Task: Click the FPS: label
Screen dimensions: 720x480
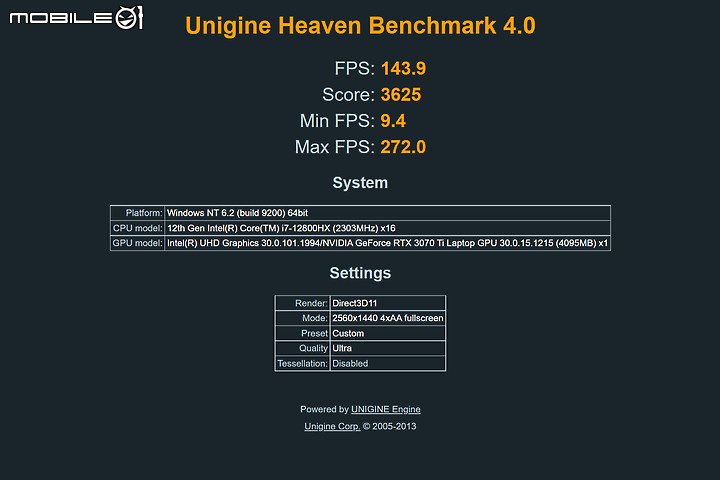Action: coord(354,68)
